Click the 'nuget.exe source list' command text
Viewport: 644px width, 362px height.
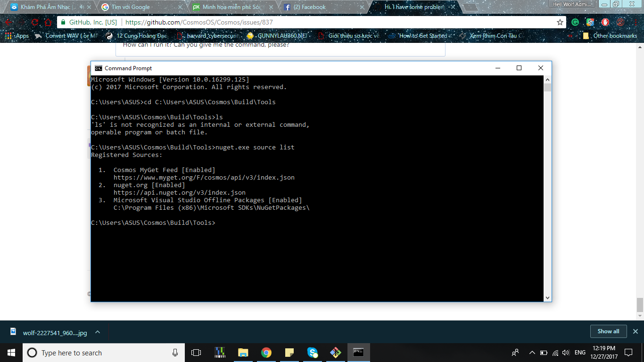click(x=255, y=147)
